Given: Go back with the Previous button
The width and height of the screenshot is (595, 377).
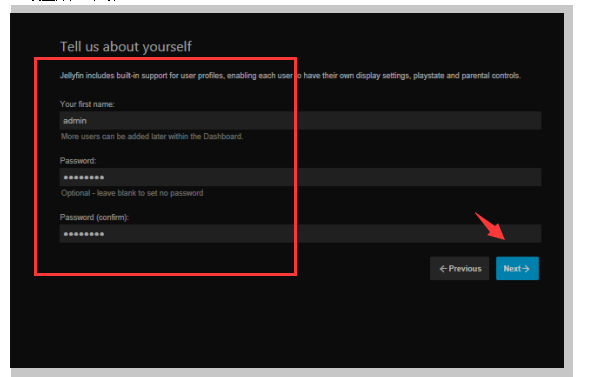Looking at the screenshot, I should (x=460, y=269).
